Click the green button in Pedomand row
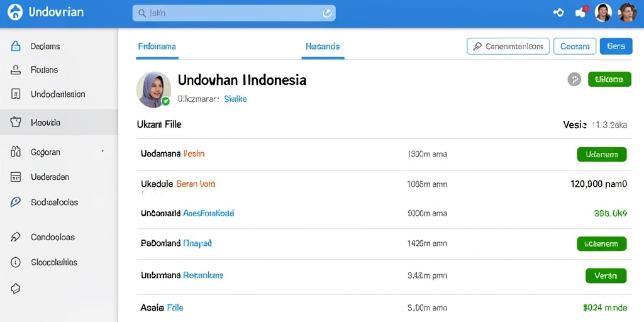 [602, 243]
